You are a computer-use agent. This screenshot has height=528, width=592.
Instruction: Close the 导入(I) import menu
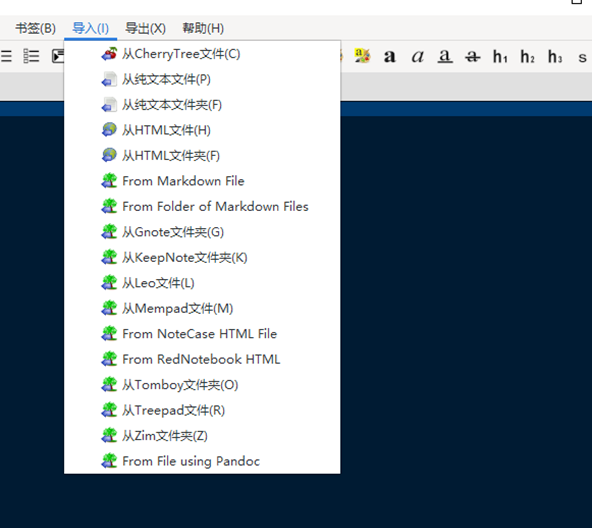(x=91, y=28)
